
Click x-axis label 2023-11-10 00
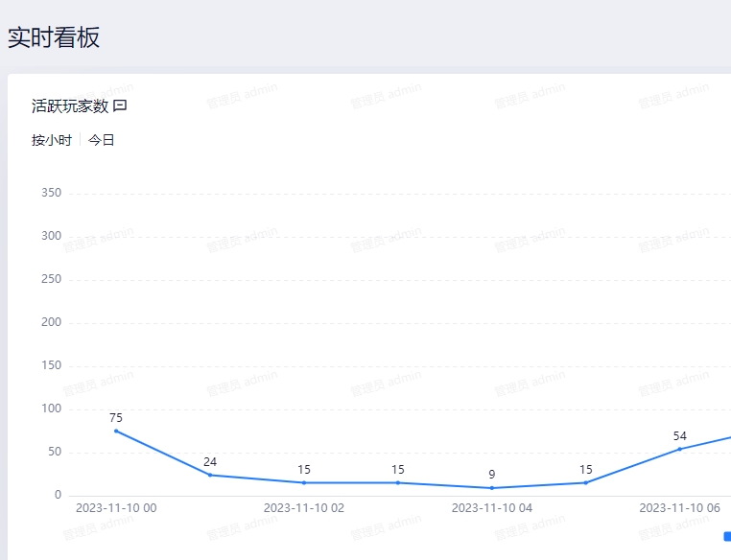116,508
